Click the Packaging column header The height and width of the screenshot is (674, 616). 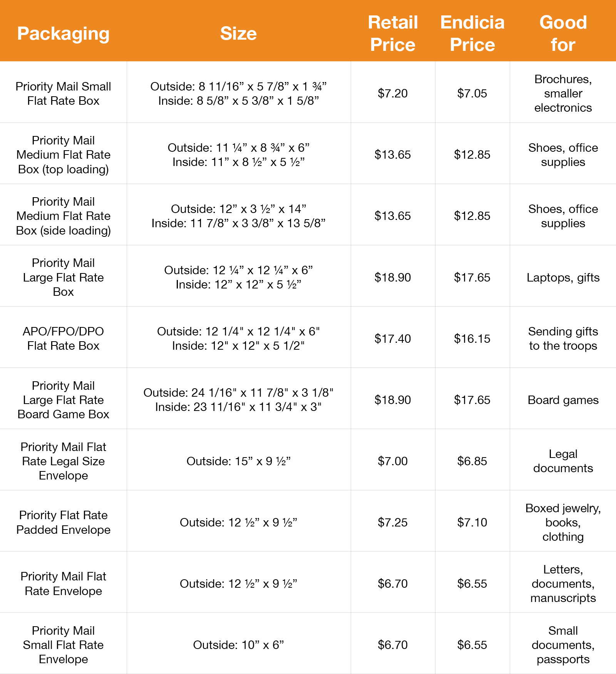63,34
